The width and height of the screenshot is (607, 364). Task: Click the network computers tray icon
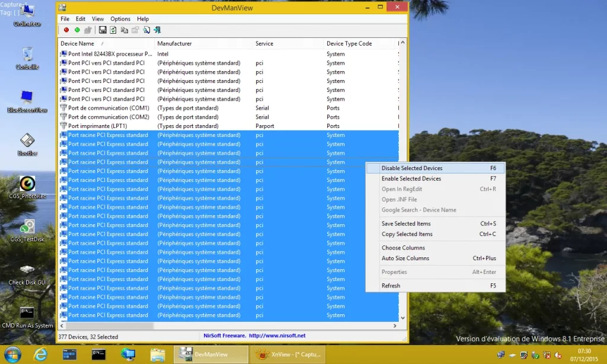point(501,355)
